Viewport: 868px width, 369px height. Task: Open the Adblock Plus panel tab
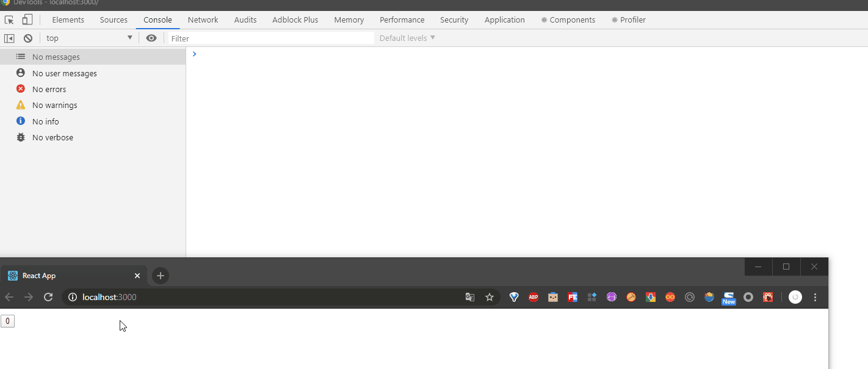tap(295, 20)
